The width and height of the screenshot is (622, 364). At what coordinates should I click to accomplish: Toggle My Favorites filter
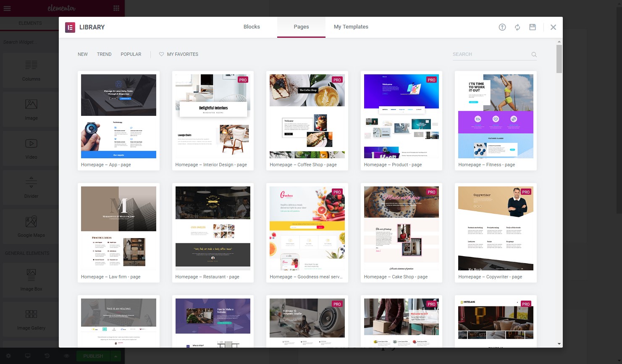(178, 54)
